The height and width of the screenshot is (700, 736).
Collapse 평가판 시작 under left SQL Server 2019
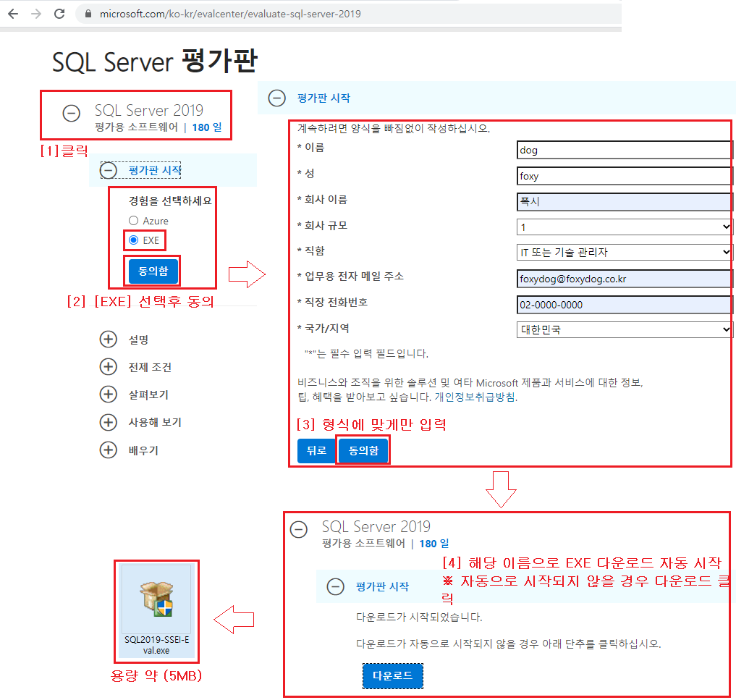coord(108,170)
